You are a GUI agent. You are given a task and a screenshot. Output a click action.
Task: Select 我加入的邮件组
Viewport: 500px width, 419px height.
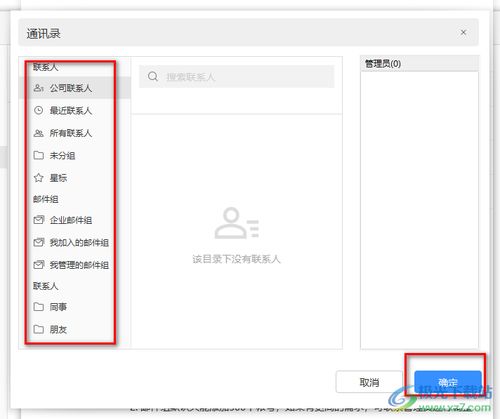(74, 242)
